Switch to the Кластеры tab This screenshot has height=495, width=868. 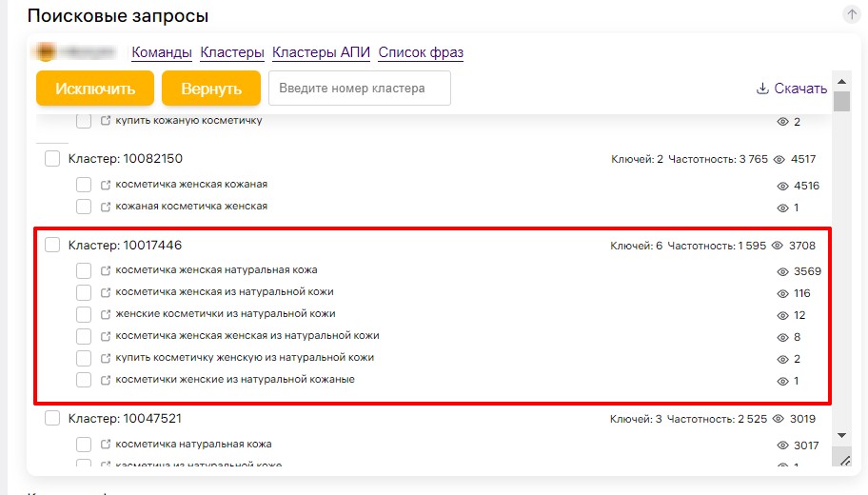point(232,52)
